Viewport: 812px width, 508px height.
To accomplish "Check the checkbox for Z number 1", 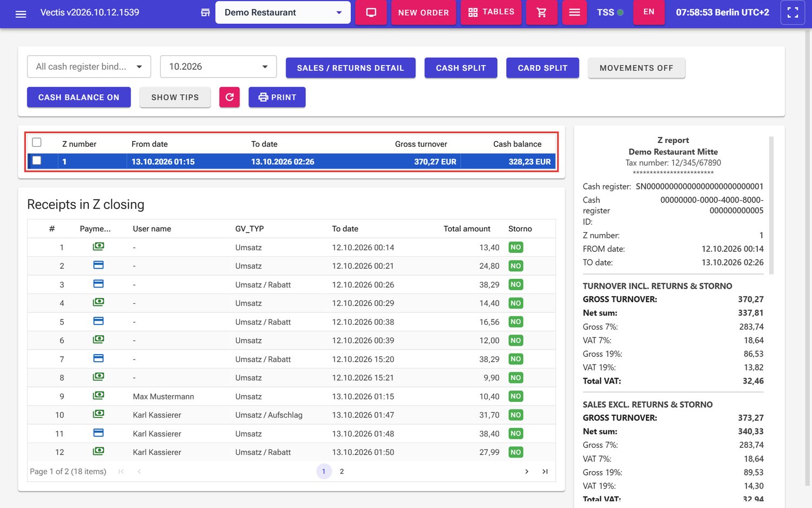I will 37,160.
